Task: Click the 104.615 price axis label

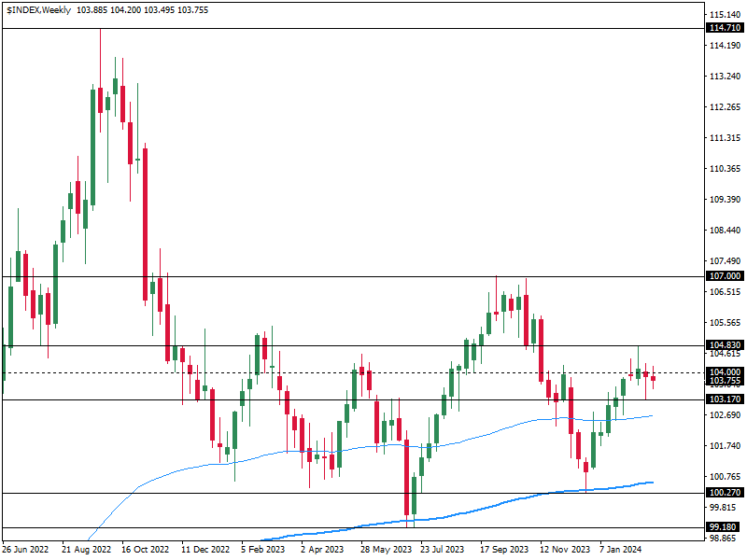Action: (x=726, y=354)
